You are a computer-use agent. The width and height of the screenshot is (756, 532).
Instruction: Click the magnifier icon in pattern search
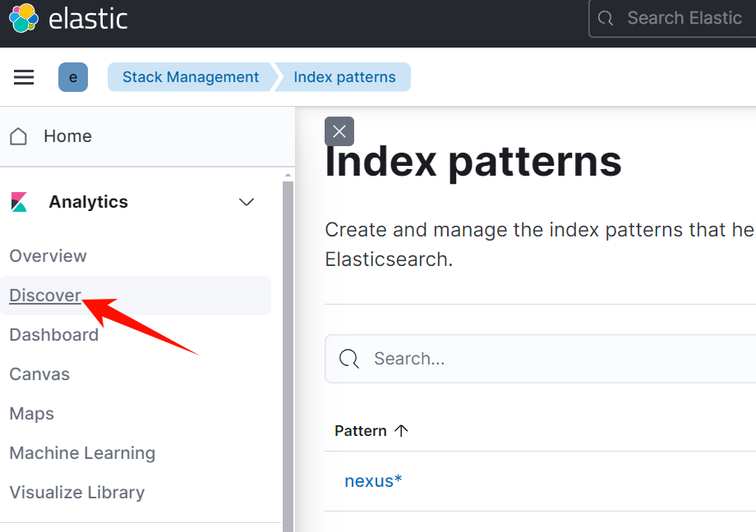[x=348, y=359]
